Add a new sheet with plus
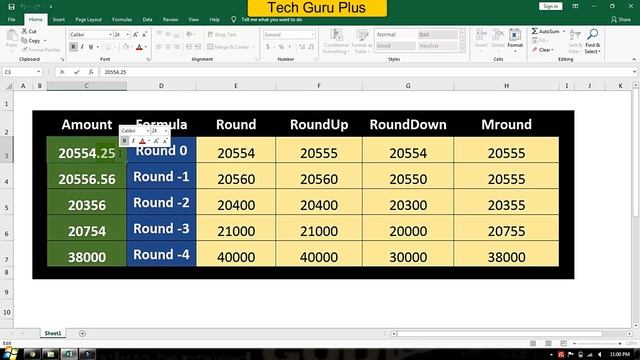 (x=82, y=333)
